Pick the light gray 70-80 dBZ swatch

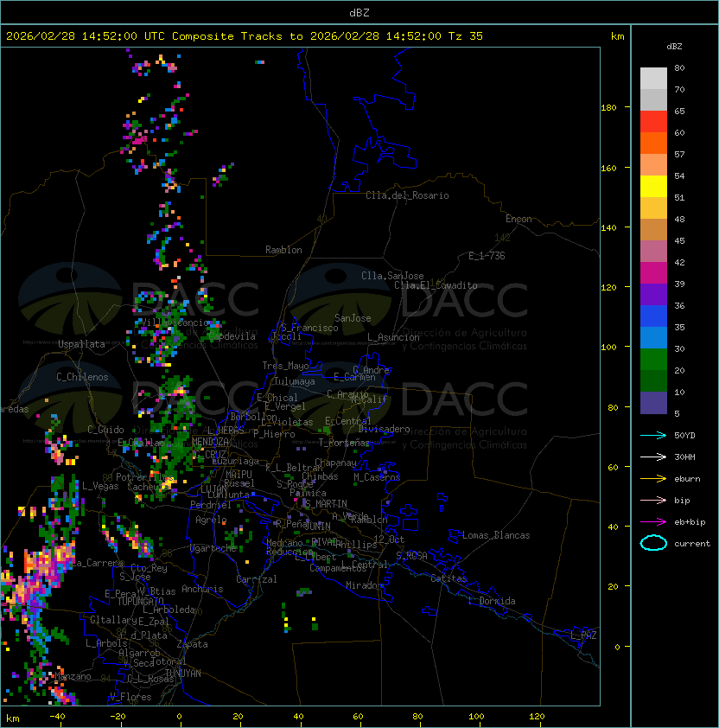click(x=653, y=79)
